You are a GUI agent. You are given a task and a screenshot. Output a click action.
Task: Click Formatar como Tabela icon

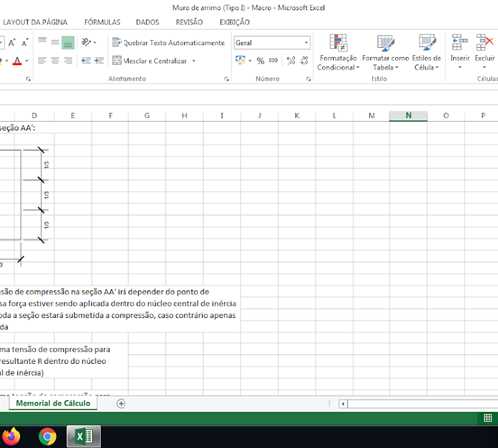(x=385, y=44)
